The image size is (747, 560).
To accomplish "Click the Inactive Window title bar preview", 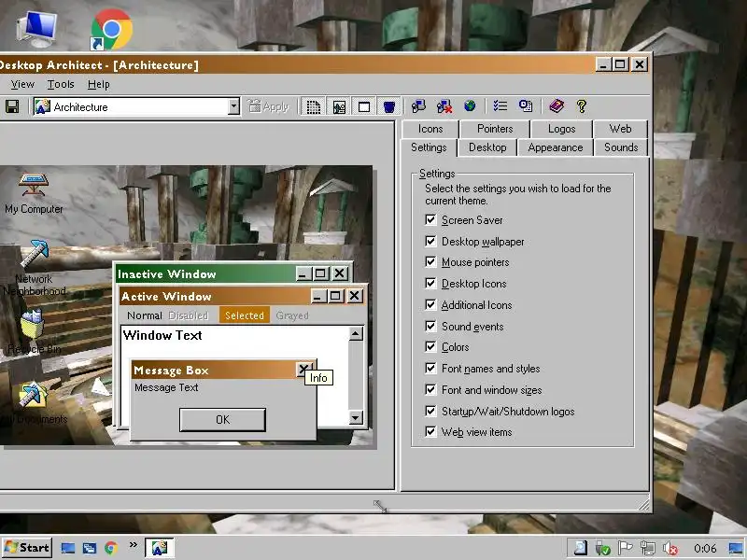I will point(205,273).
